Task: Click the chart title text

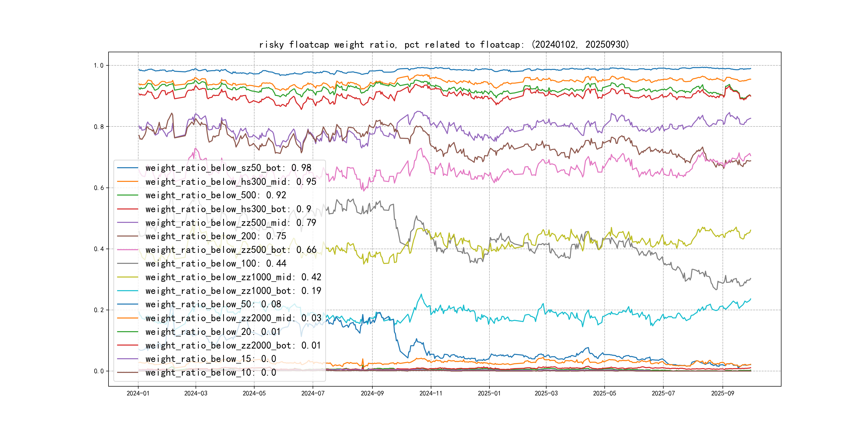Action: 444,44
